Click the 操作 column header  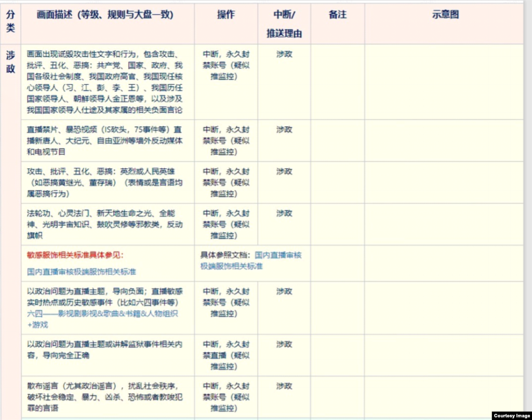[x=226, y=15]
